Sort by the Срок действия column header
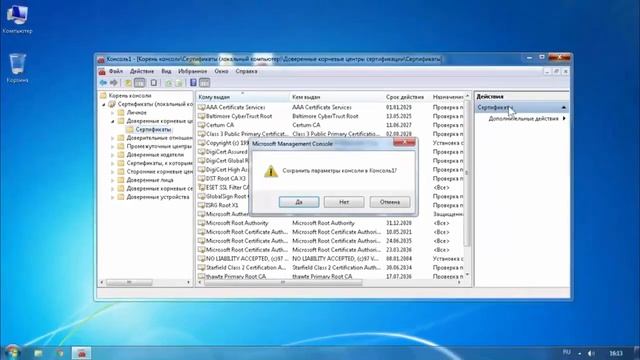Screen dimensions: 640x360 pos(407,97)
